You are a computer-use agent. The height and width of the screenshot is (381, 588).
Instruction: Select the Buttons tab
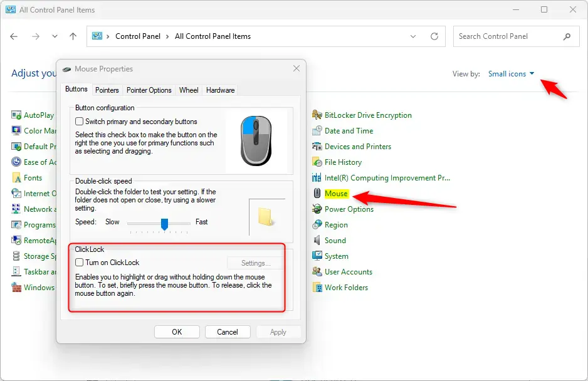pyautogui.click(x=76, y=89)
